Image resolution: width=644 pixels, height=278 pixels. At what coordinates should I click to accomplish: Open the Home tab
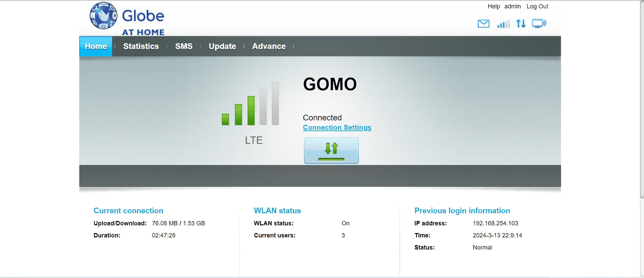click(96, 46)
